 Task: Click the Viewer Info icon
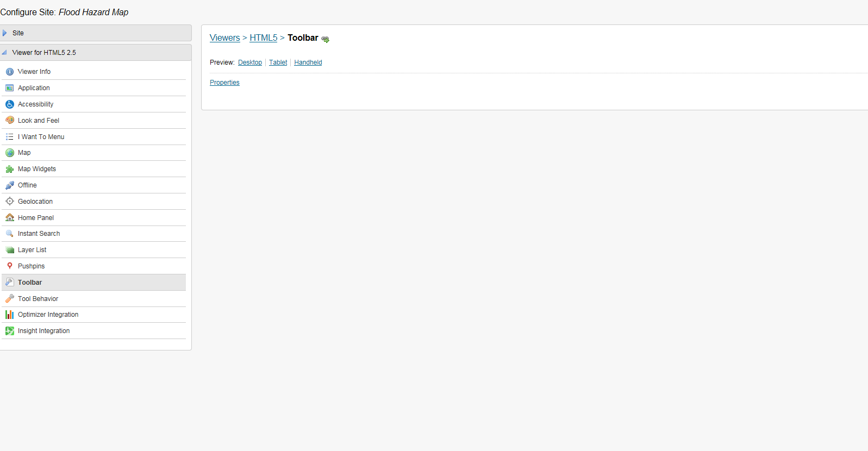(x=10, y=72)
